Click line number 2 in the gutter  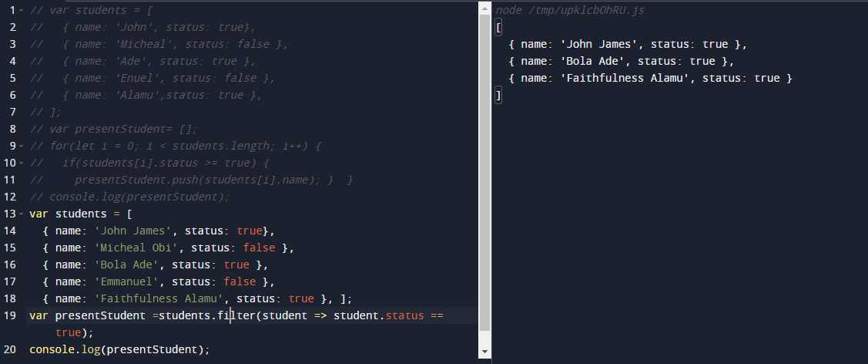tap(13, 27)
